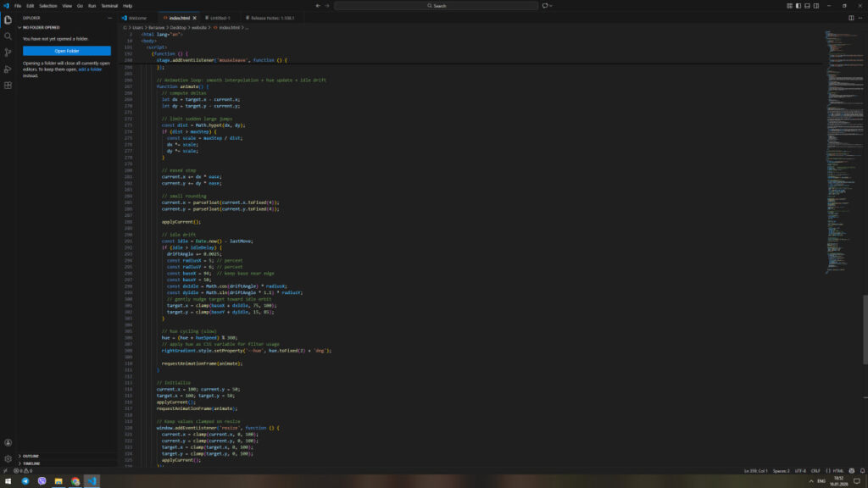Open Telegram from the taskbar
Screen dimensions: 868x488
[25, 481]
